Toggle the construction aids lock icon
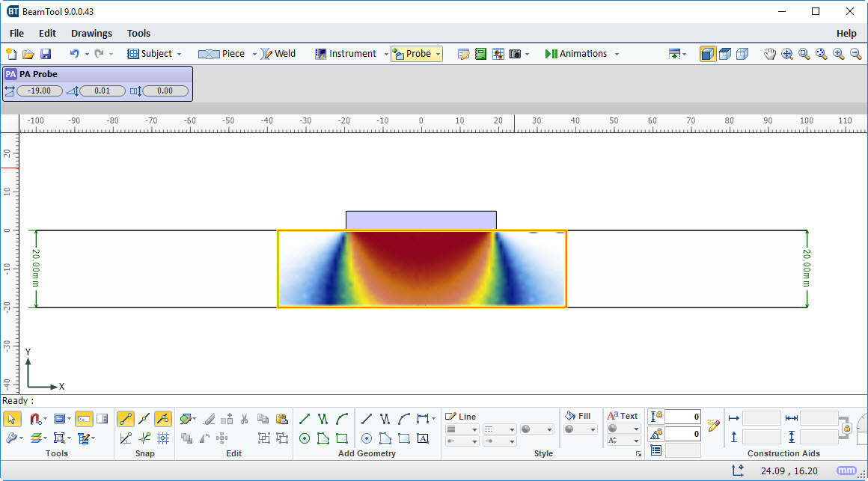The width and height of the screenshot is (868, 481). [x=847, y=429]
